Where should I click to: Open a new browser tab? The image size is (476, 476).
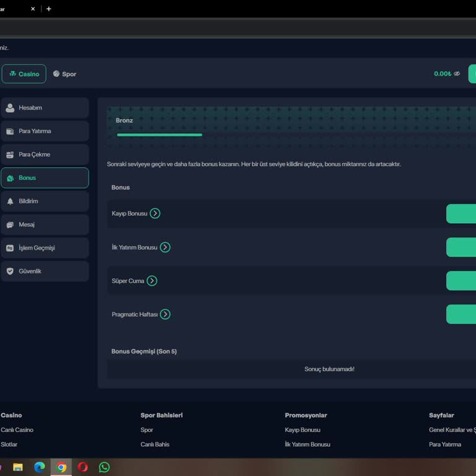pyautogui.click(x=49, y=9)
